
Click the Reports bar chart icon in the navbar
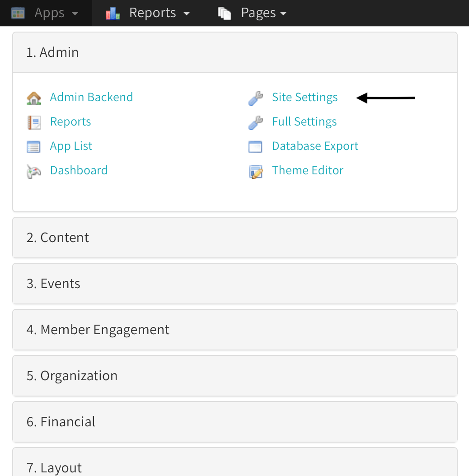click(112, 12)
